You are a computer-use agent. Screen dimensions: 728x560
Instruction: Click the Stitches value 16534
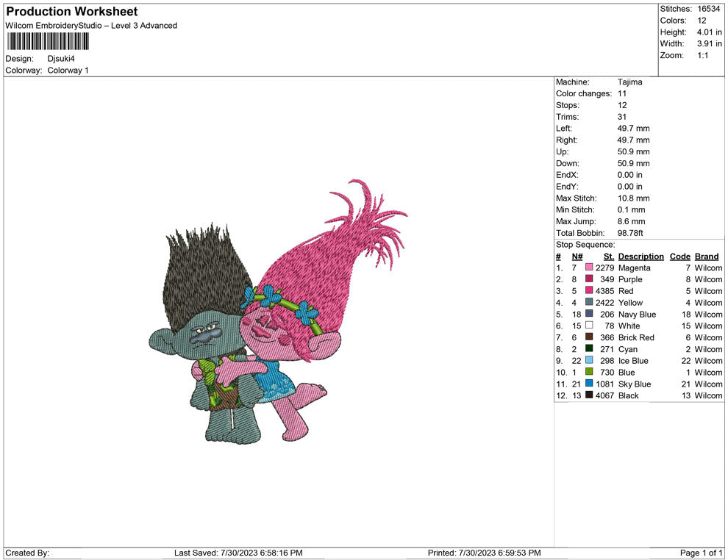(x=708, y=9)
